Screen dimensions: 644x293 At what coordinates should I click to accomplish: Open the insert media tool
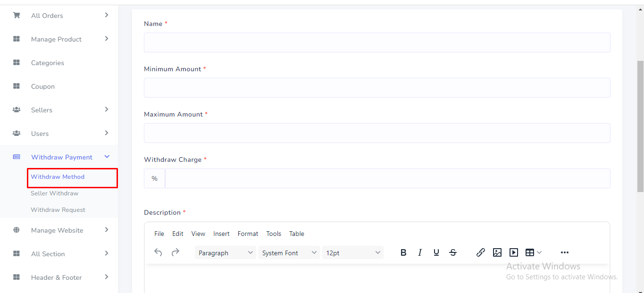click(514, 252)
